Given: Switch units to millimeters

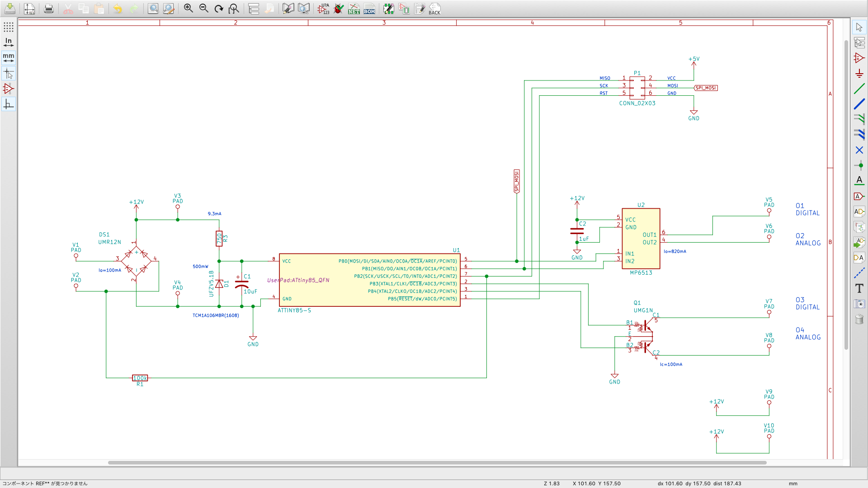Looking at the screenshot, I should [x=8, y=58].
